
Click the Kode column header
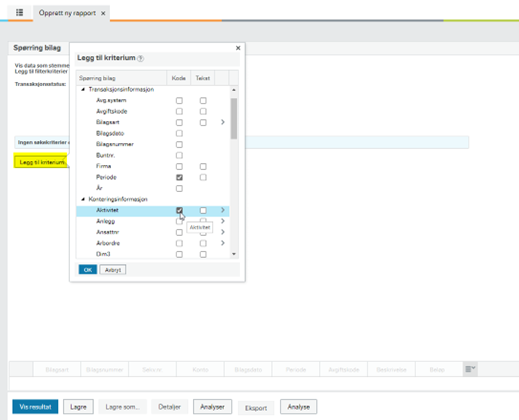[x=178, y=78]
